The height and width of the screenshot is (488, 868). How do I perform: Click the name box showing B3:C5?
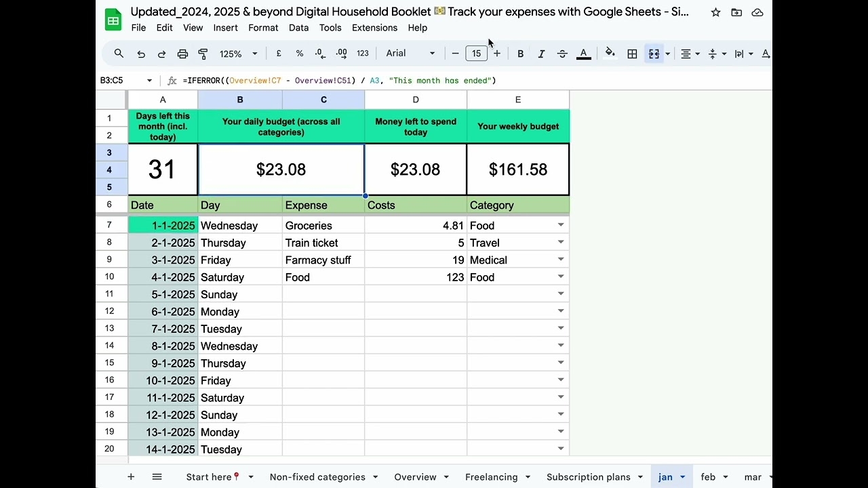[121, 80]
